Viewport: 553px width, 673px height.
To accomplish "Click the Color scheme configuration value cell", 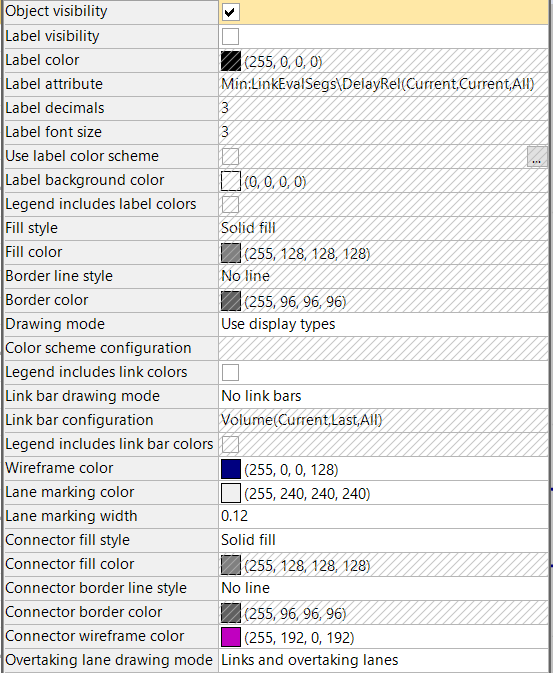I will click(x=383, y=349).
